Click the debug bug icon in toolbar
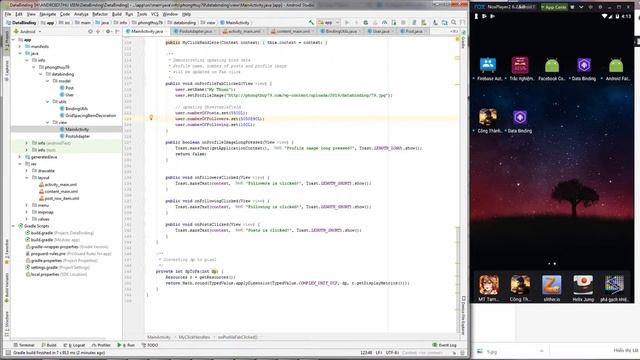 pyautogui.click(x=366, y=22)
